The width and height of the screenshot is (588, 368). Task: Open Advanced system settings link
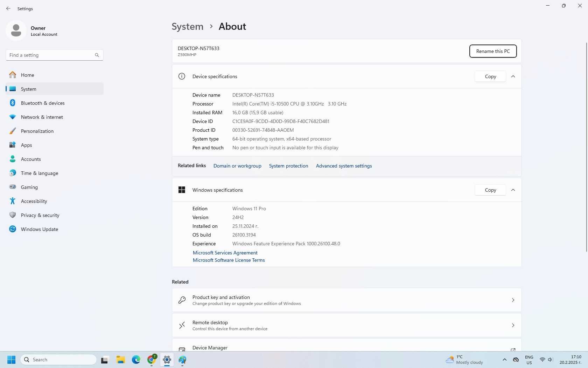tap(344, 166)
